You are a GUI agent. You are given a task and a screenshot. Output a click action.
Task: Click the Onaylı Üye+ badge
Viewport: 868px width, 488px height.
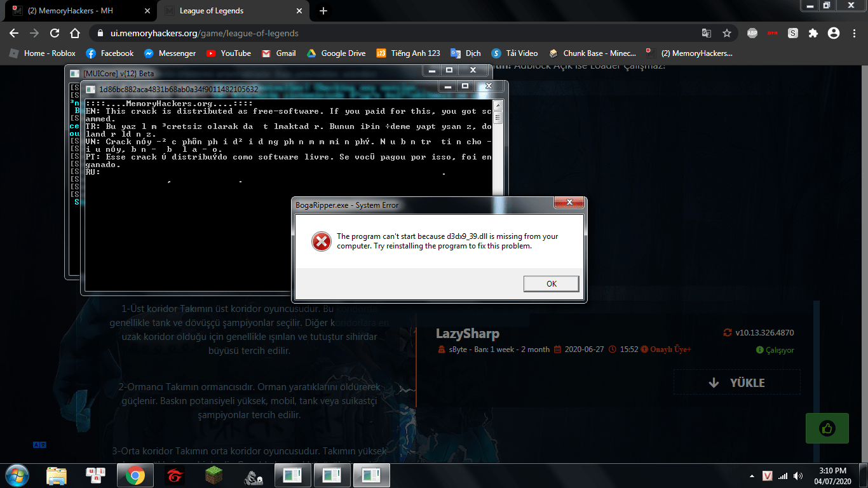click(x=666, y=349)
